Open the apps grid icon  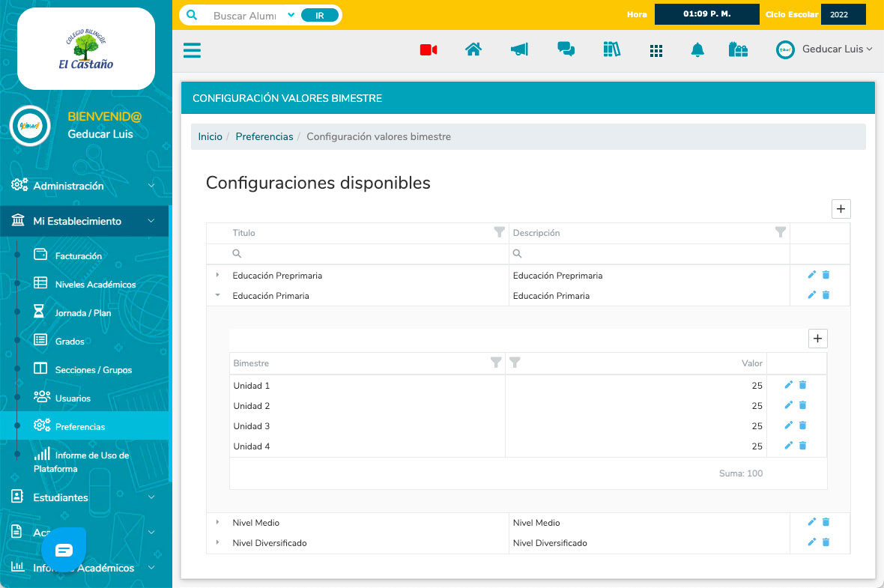pyautogui.click(x=656, y=51)
